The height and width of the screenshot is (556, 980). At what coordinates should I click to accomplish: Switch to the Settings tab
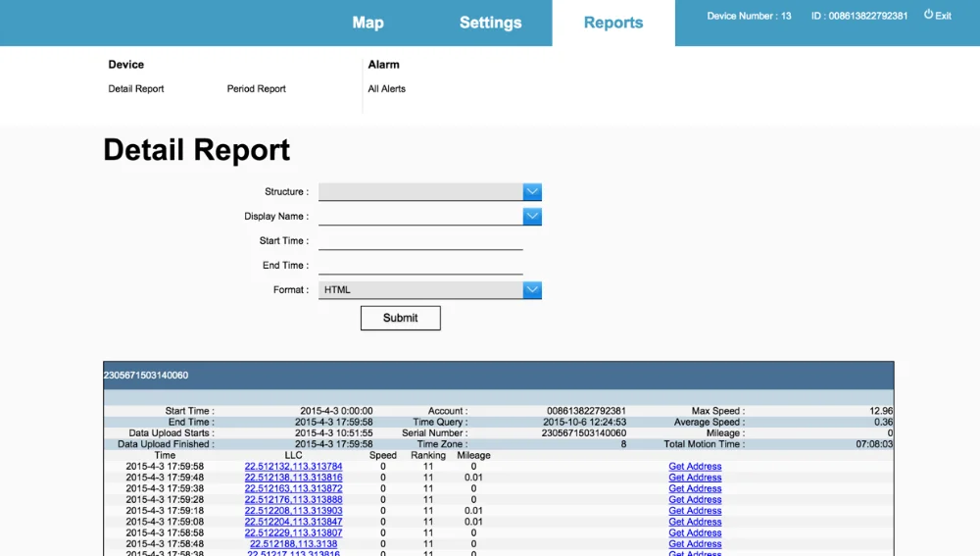(x=490, y=23)
